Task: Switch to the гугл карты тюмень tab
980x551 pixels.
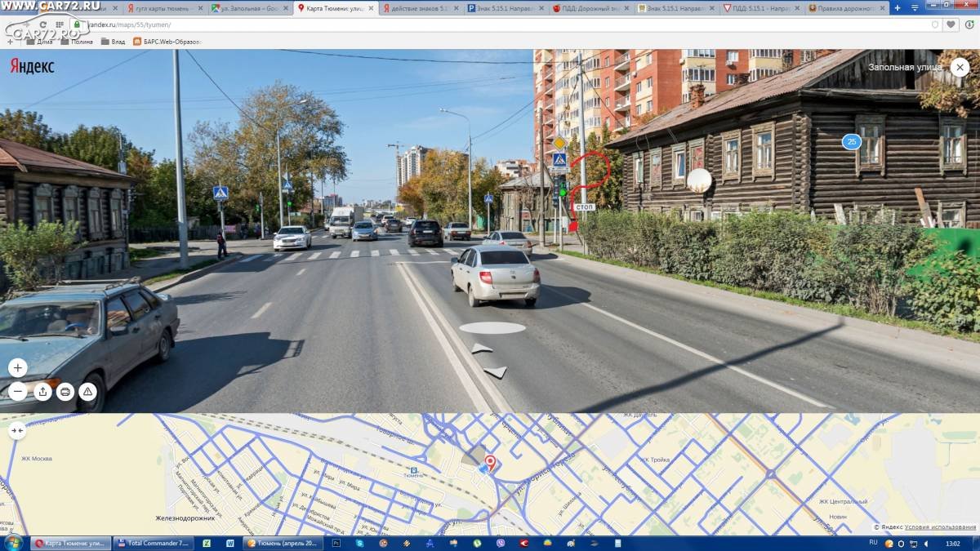Action: [166, 8]
